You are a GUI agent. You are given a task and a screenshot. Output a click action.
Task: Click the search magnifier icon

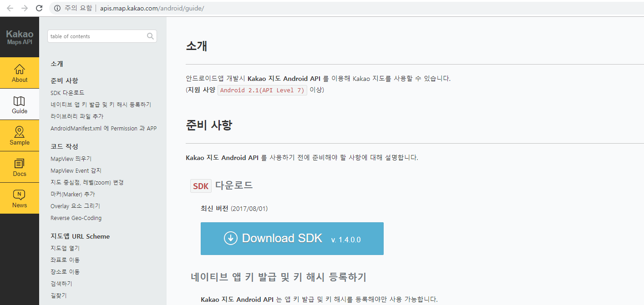pyautogui.click(x=151, y=36)
